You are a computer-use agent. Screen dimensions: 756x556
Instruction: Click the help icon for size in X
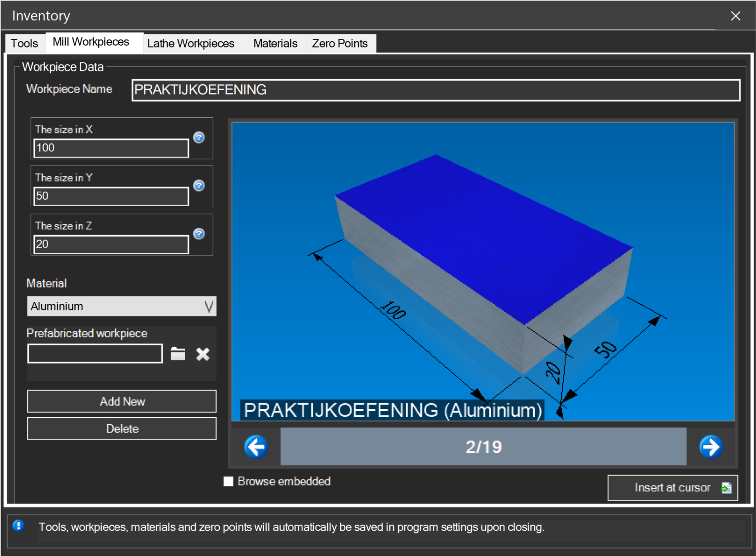(x=199, y=137)
